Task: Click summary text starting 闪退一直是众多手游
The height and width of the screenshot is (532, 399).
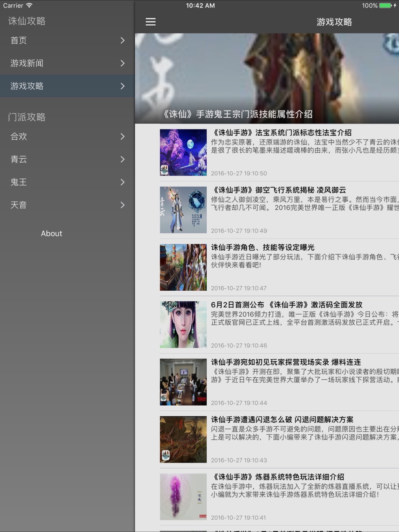Action: pos(305,433)
